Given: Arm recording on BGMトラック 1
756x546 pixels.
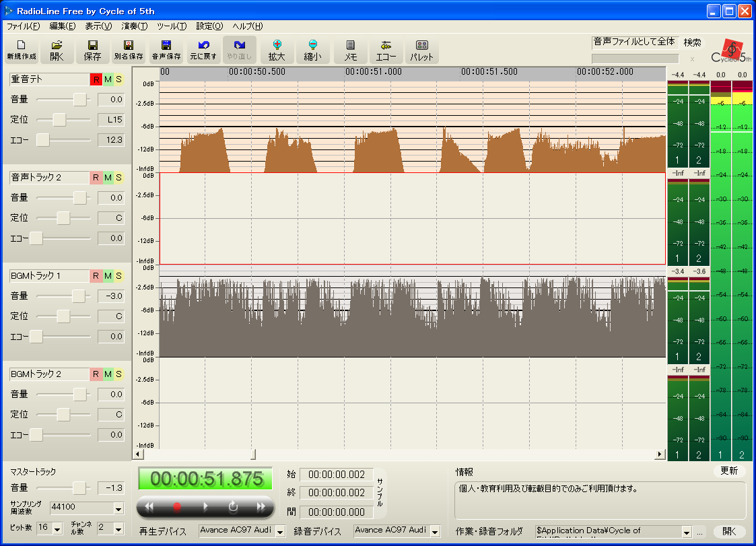Looking at the screenshot, I should click(96, 276).
